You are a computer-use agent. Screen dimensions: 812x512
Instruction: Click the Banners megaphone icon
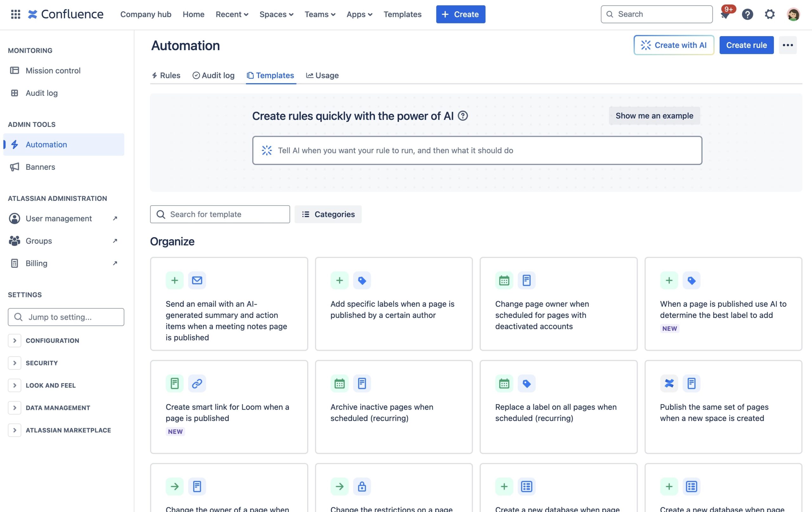pos(15,167)
